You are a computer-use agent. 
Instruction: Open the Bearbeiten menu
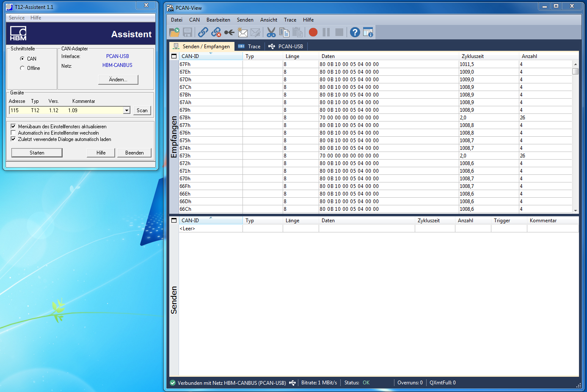218,20
